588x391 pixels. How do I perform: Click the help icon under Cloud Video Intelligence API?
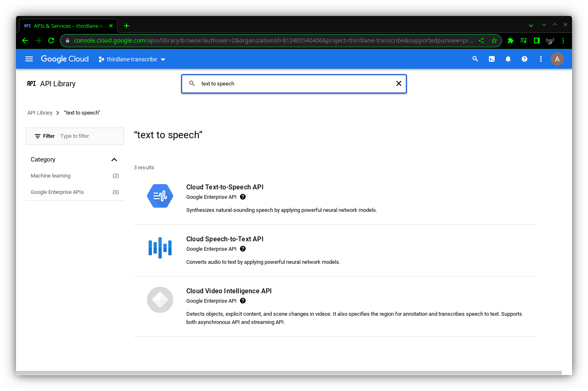coord(243,301)
